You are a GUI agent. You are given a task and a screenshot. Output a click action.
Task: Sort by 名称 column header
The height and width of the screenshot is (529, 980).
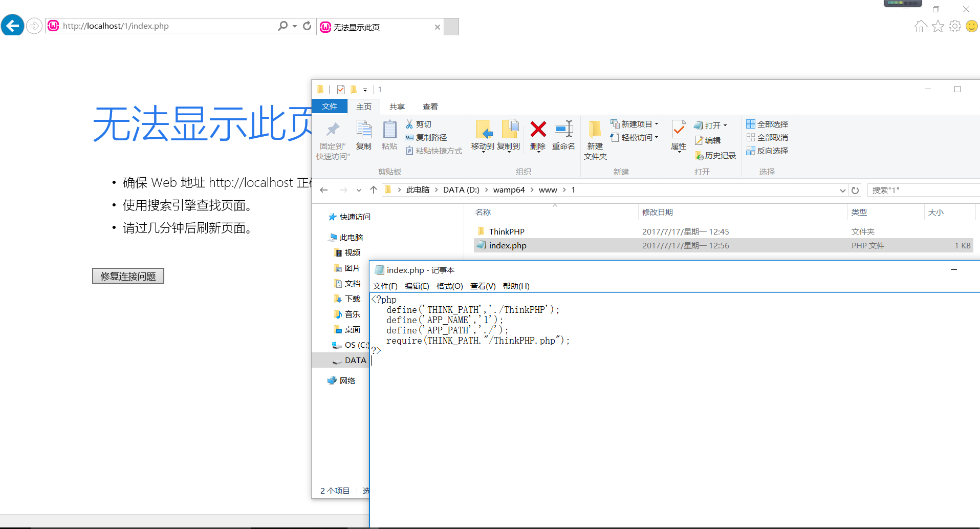coord(483,212)
